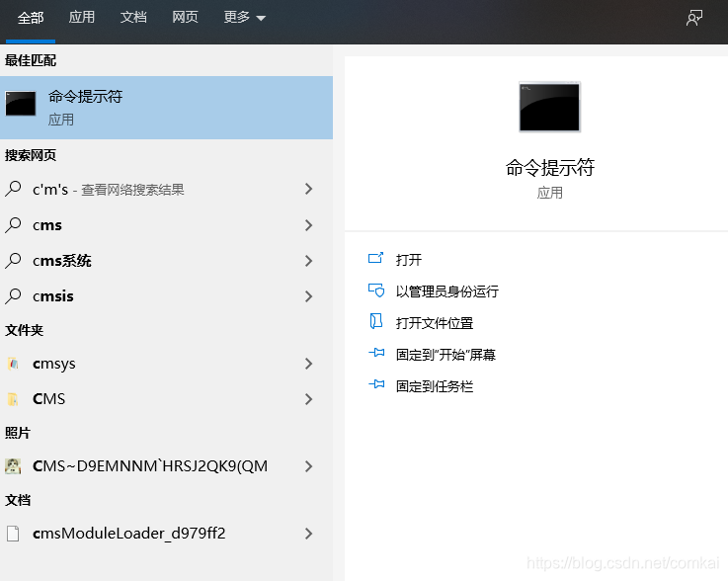This screenshot has height=581, width=728.
Task: Click the CMS folder icon
Action: click(13, 399)
